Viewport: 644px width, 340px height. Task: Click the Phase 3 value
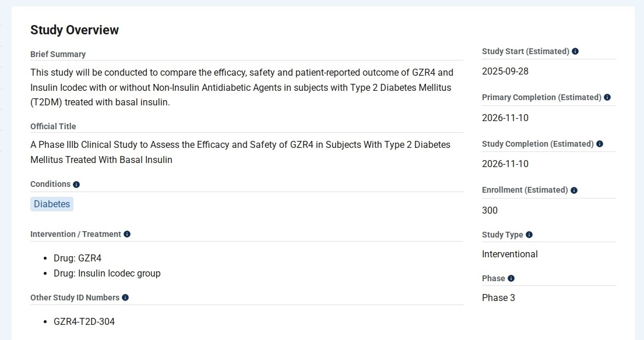click(x=498, y=297)
